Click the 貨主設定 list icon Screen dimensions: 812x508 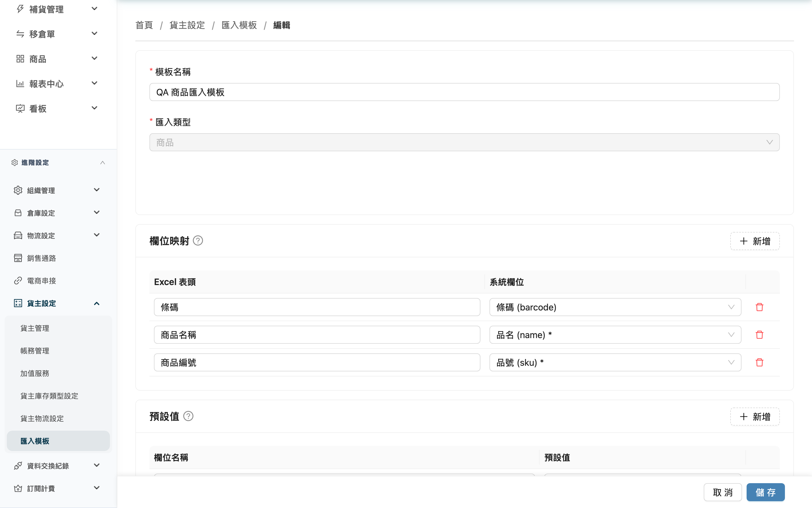(x=18, y=303)
